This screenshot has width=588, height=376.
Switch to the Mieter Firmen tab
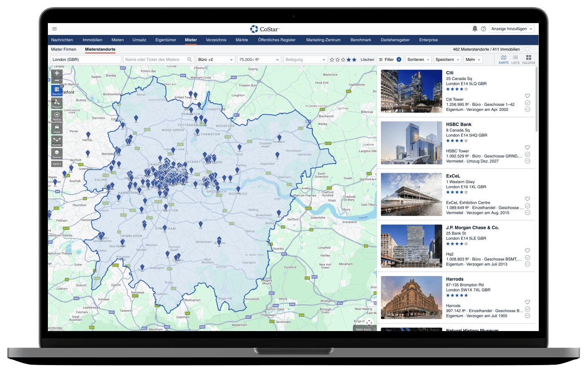(x=64, y=49)
